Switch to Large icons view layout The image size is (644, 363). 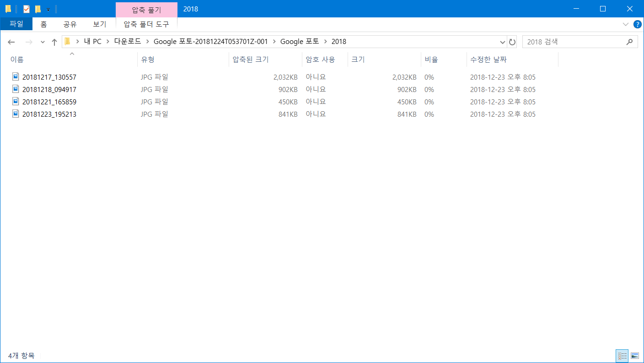[x=635, y=356]
